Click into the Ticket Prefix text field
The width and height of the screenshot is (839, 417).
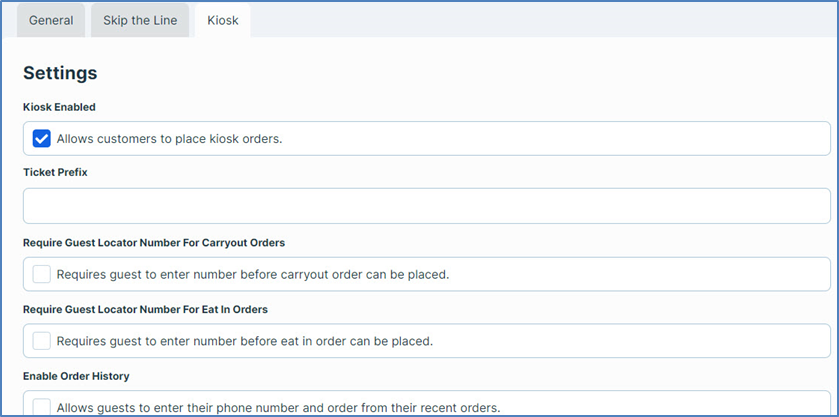click(426, 206)
